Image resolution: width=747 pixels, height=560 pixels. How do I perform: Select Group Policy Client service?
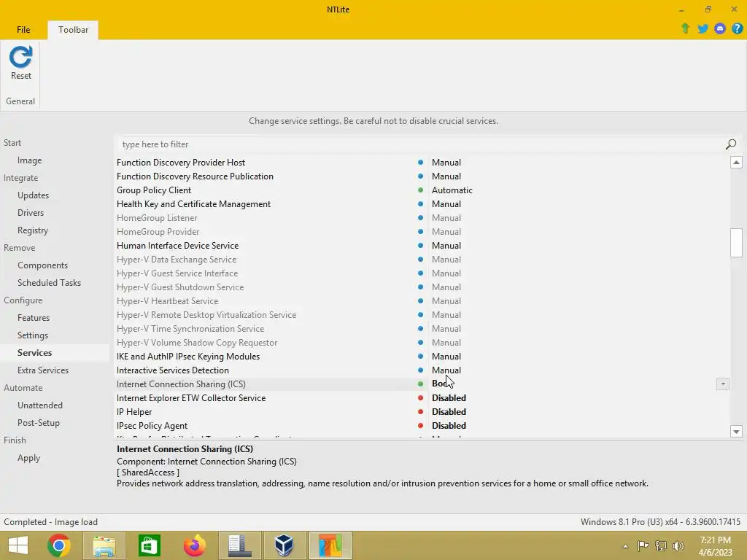click(154, 190)
